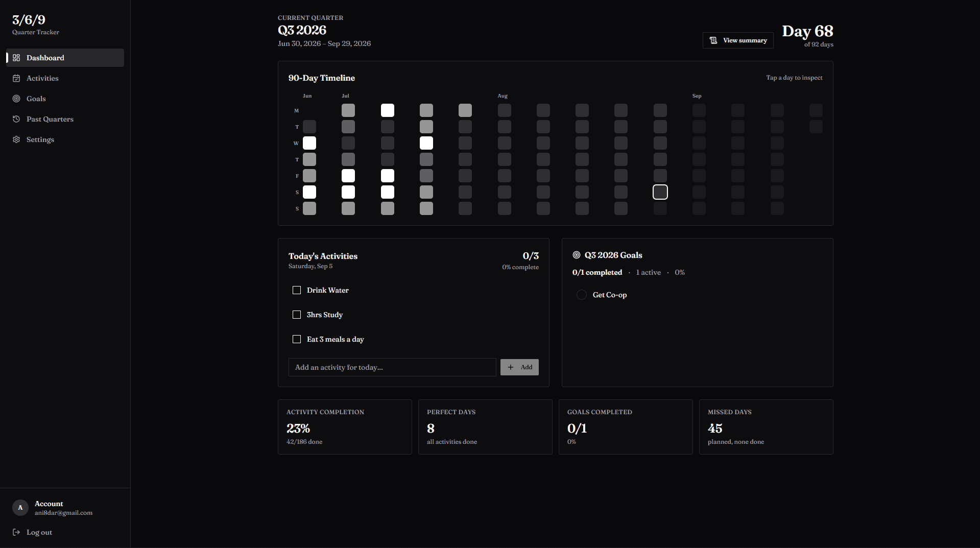The image size is (980, 548).
Task: Click the Past Quarters history icon
Action: (x=16, y=119)
